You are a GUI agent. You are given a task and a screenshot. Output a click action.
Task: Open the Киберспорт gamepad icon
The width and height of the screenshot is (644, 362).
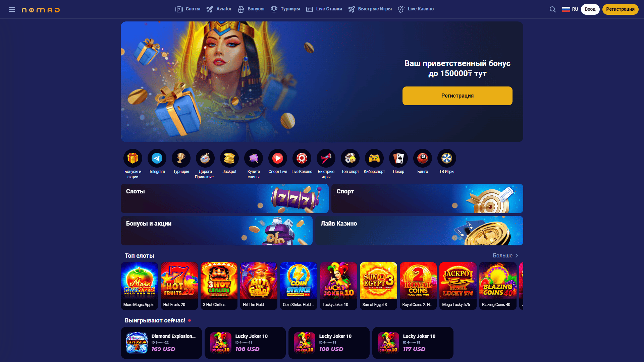point(374,158)
